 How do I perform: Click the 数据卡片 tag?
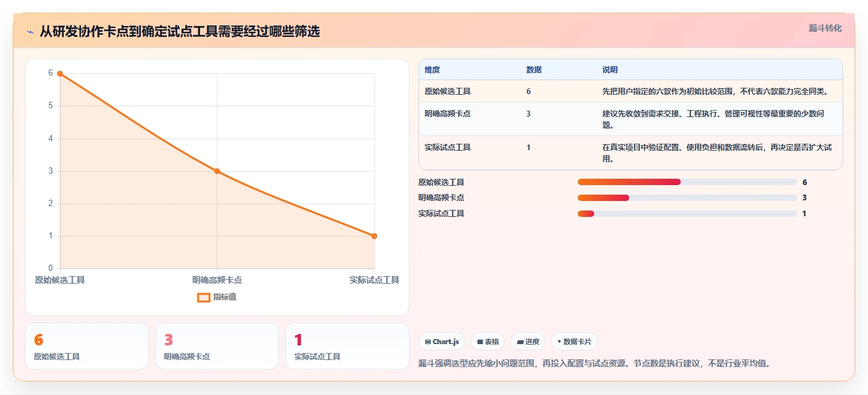click(x=574, y=342)
